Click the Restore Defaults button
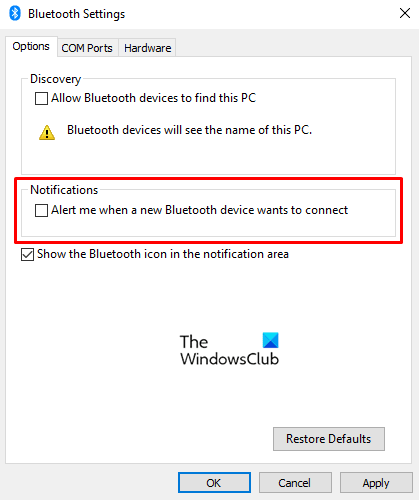This screenshot has width=419, height=500. (329, 439)
